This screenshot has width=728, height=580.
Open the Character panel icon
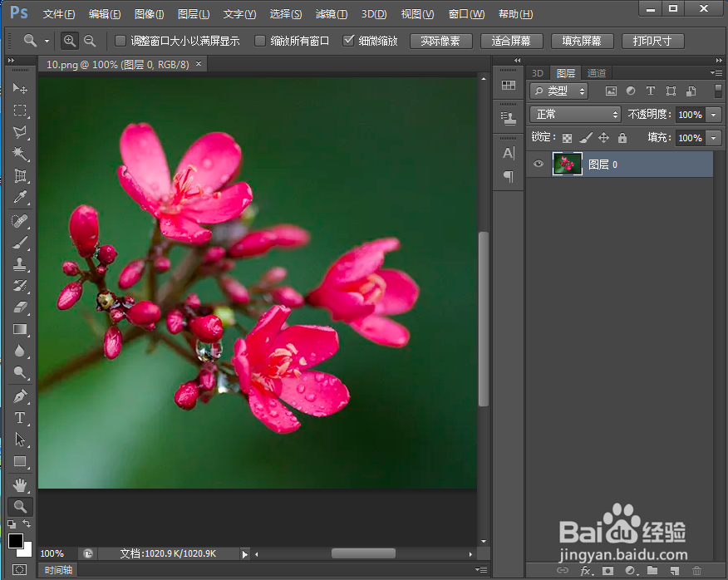point(509,153)
